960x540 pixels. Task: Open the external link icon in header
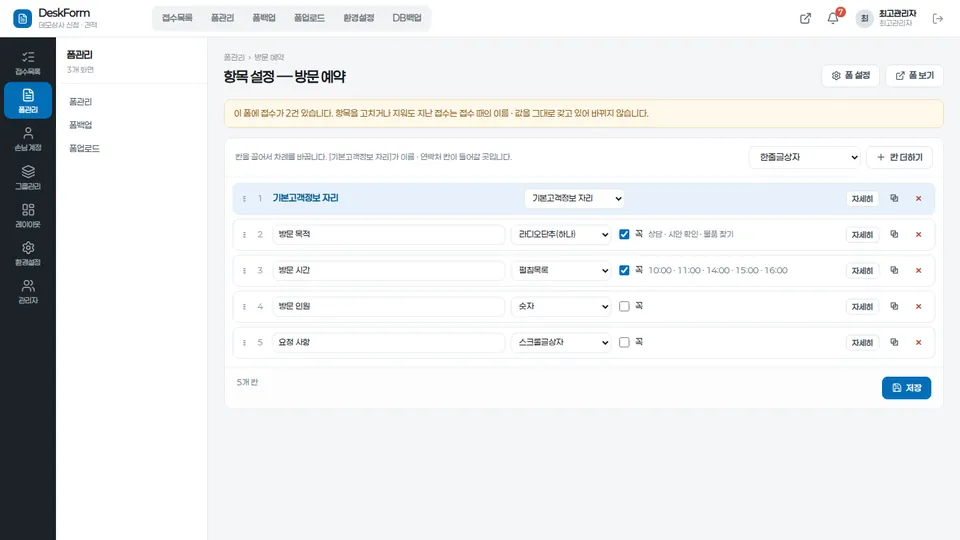[805, 18]
